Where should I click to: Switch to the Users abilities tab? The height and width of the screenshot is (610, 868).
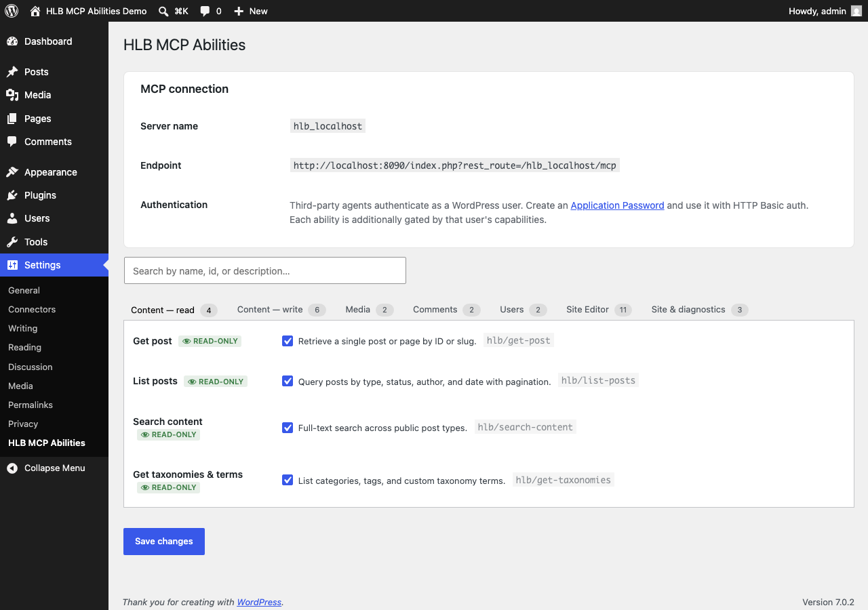pos(524,310)
